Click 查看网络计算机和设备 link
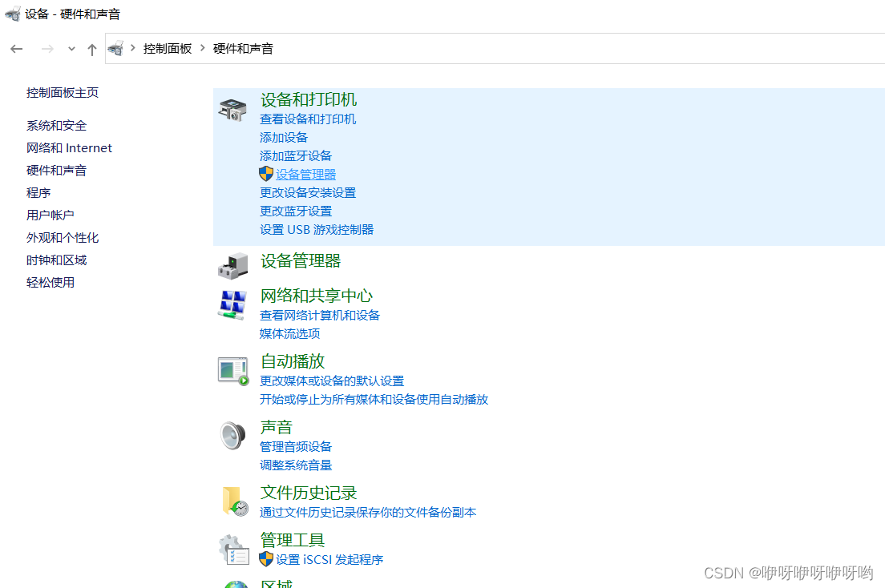 320,316
